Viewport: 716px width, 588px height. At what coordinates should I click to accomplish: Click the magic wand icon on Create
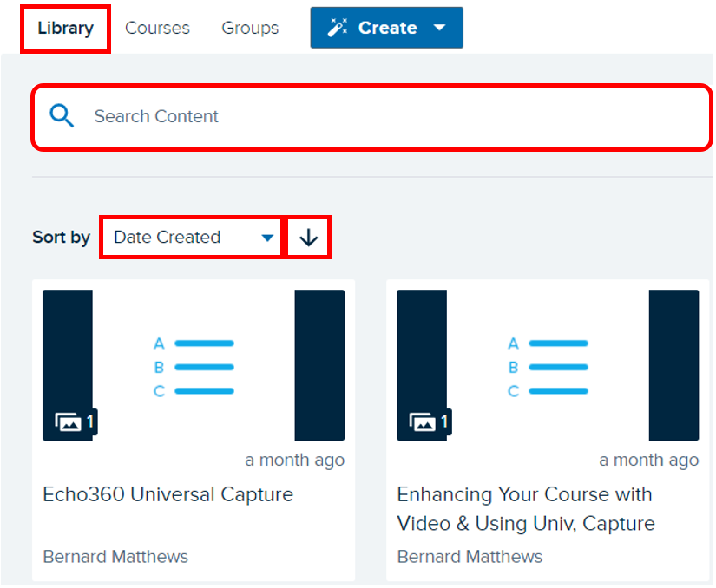338,28
